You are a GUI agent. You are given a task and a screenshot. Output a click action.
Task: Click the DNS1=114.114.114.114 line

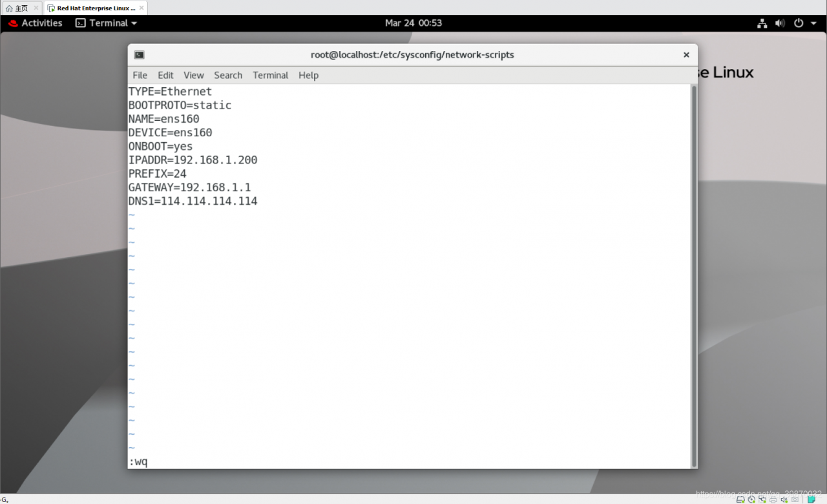coord(193,202)
